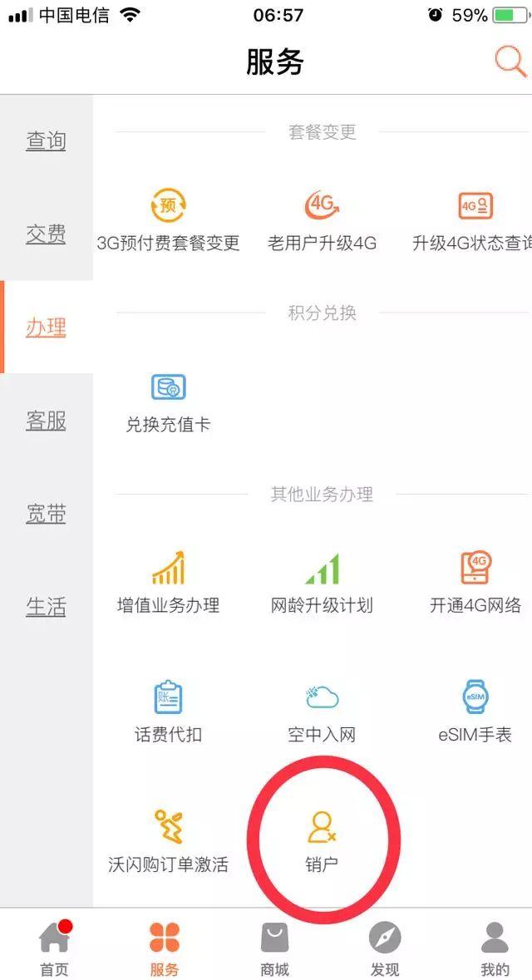Screen dimensions: 532x980
Task: Switch to 商城 bottom tab
Action: [274, 947]
